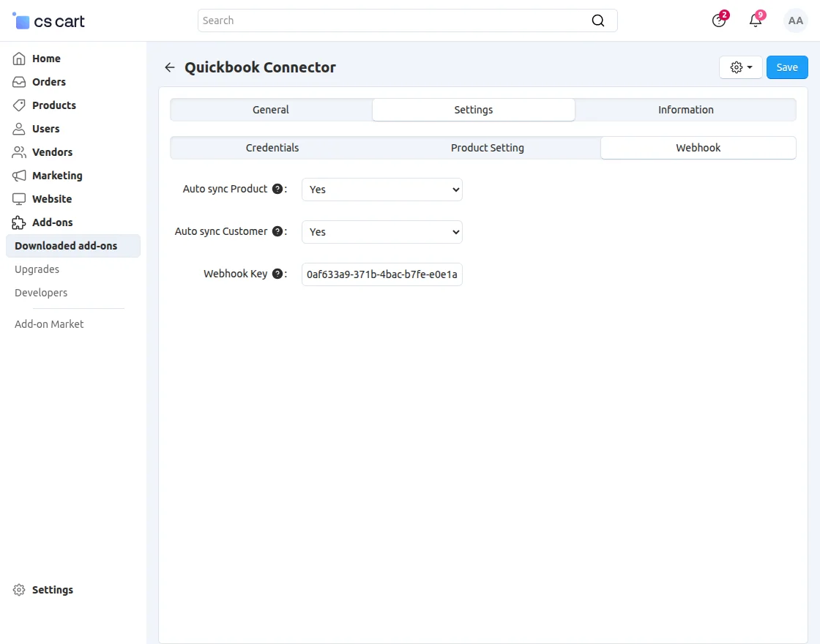Click inside the Webhook Key field
820x644 pixels.
[381, 274]
